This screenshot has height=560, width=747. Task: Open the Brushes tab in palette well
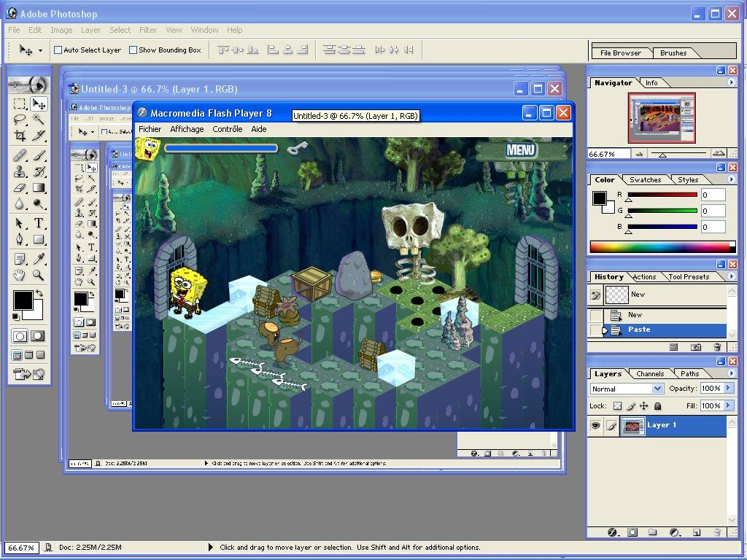click(x=673, y=52)
